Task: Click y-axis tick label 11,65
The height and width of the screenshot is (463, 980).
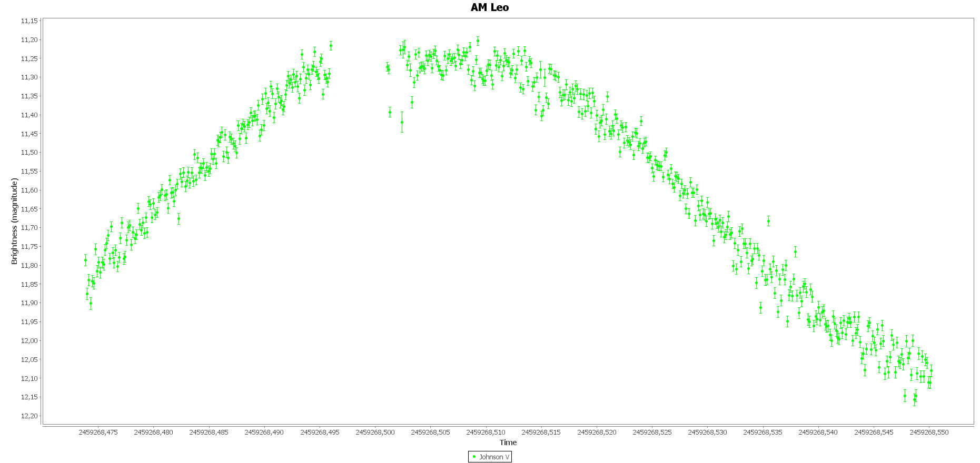Action: tap(29, 209)
